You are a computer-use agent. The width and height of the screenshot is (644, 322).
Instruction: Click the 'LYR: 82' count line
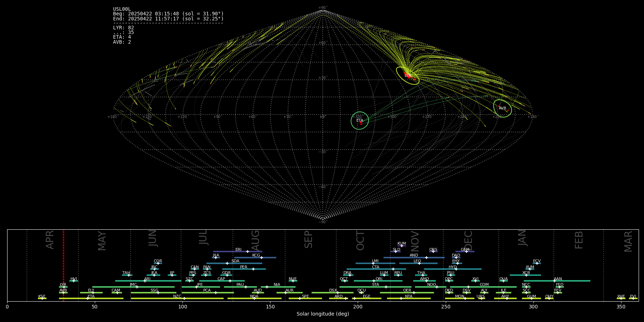(x=123, y=28)
